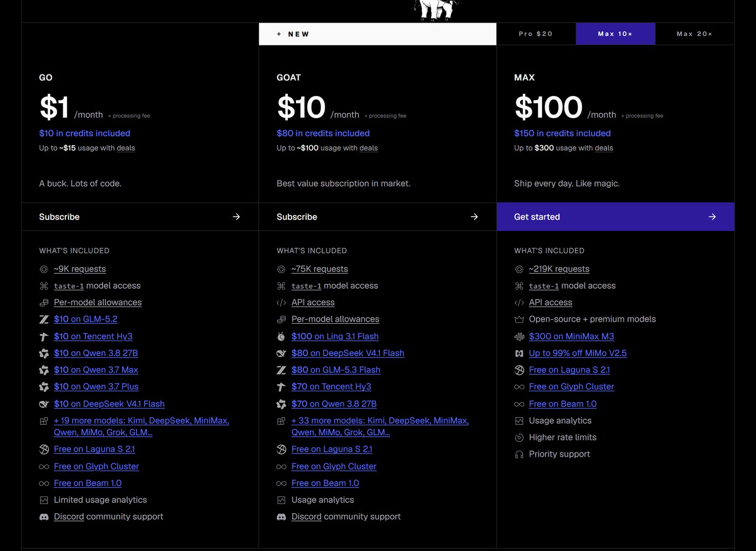Screen dimensions: 756x551
Task: Click Get started on MAX plan
Action: (x=616, y=217)
